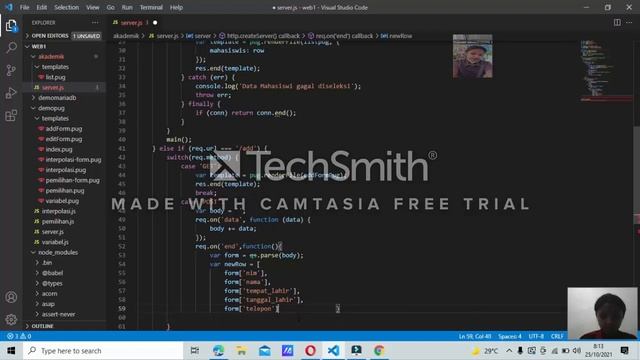This screenshot has width=640, height=360.
Task: Click the Visual Studio Code logo icon
Action: 9,7
